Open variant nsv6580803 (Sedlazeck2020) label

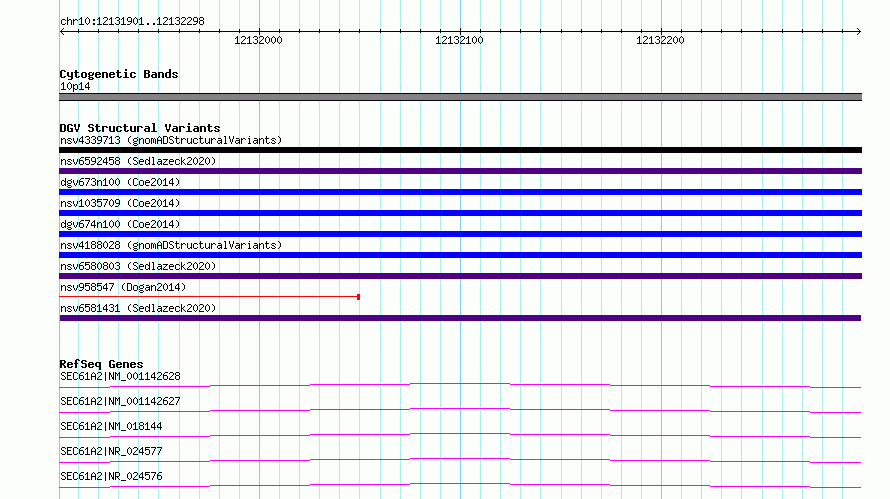(x=138, y=266)
